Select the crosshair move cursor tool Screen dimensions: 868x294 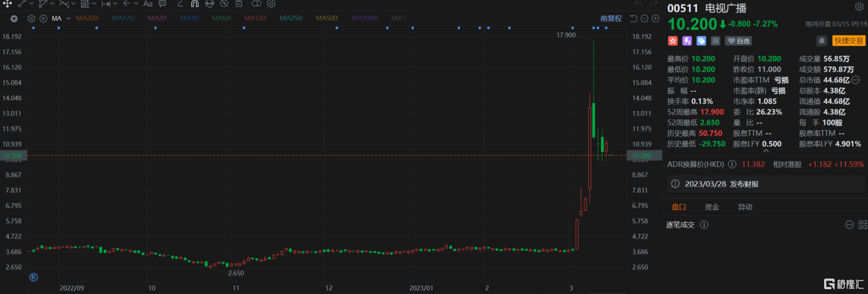point(7,4)
